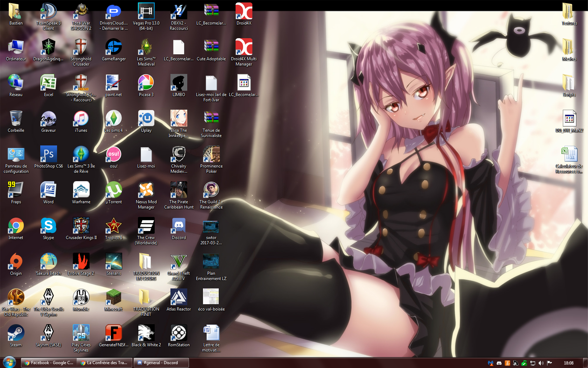Click the Action Center flag tray icon
This screenshot has height=368, width=588.
click(549, 363)
